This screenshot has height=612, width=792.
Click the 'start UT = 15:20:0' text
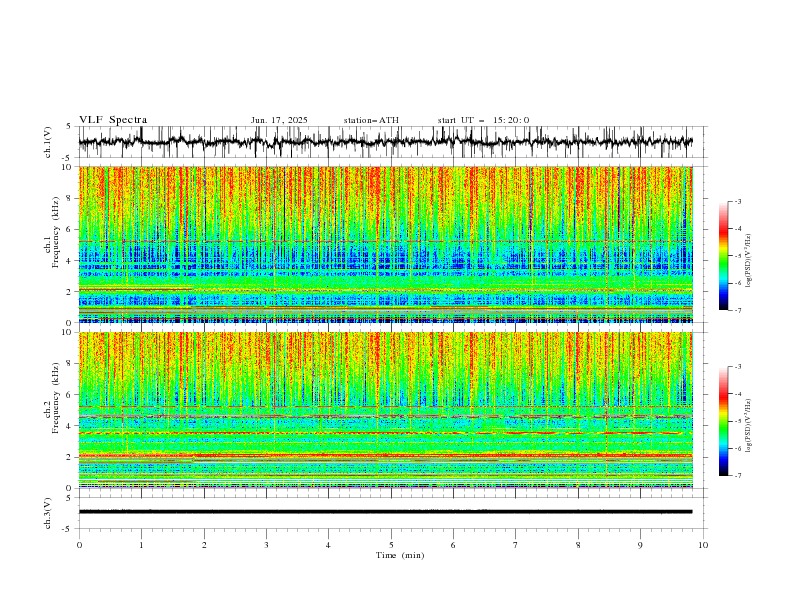pos(483,120)
